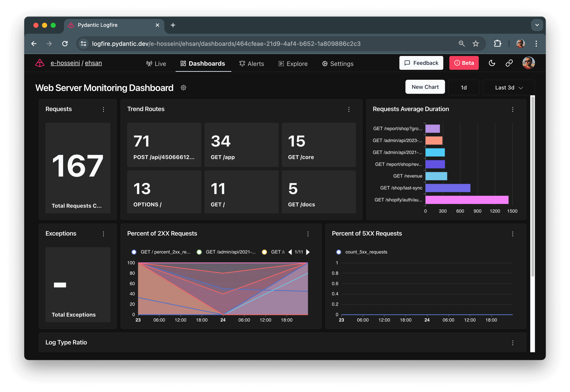This screenshot has height=392, width=570.
Task: Open the Requests Average Duration kebab menu
Action: (512, 109)
